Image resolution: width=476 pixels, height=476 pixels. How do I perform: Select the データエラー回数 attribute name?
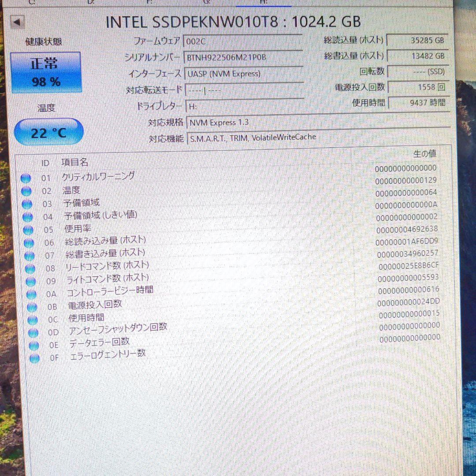[100, 342]
